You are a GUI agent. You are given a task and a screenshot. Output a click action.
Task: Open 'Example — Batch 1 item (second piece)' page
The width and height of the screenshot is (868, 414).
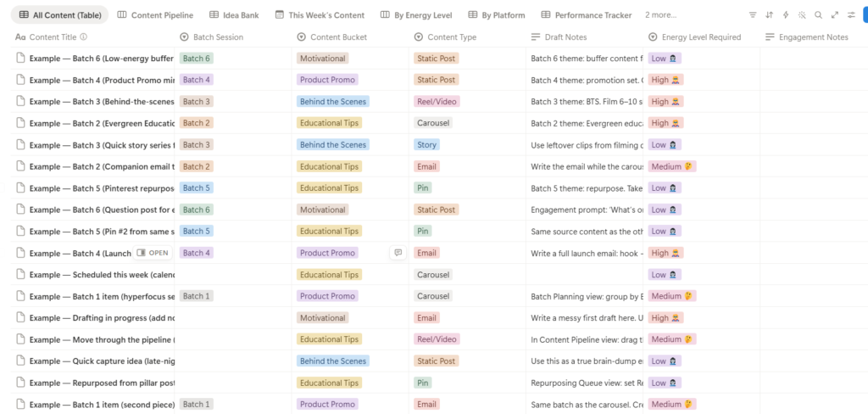(102, 404)
